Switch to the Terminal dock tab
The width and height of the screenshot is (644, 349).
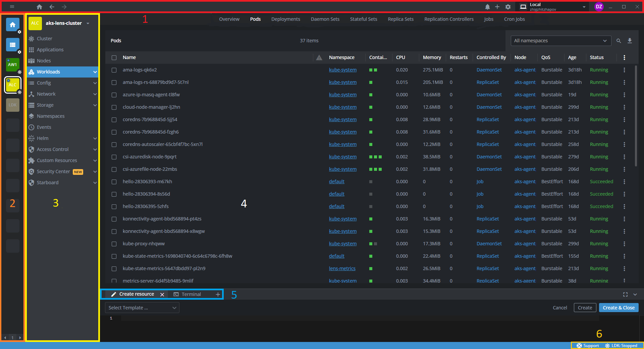click(191, 294)
